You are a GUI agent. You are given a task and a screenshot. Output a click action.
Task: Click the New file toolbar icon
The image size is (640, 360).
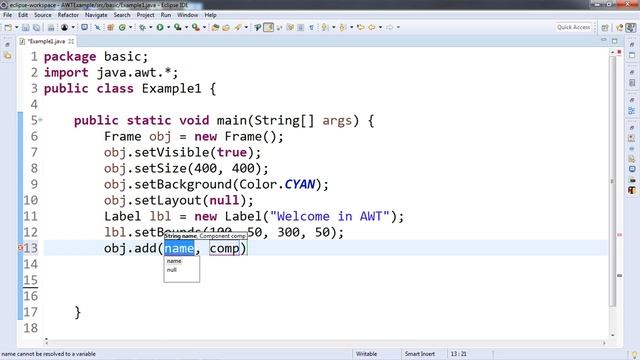click(x=8, y=27)
